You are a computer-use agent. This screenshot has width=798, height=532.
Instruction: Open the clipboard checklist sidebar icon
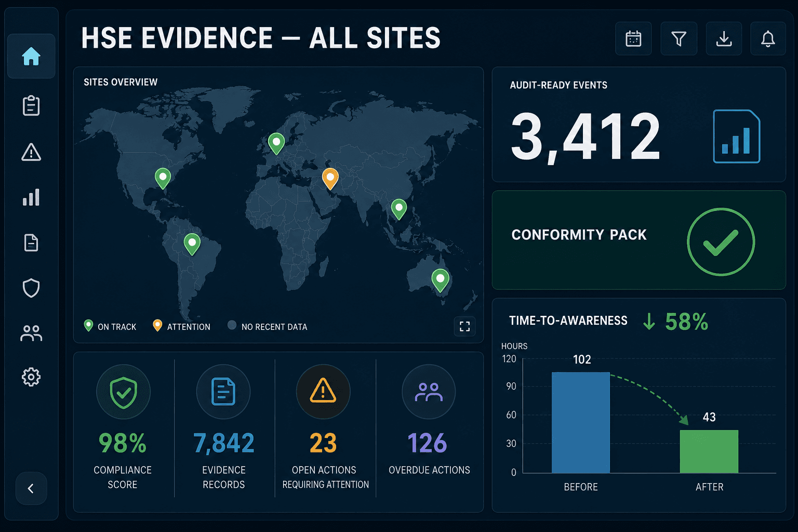pos(31,105)
